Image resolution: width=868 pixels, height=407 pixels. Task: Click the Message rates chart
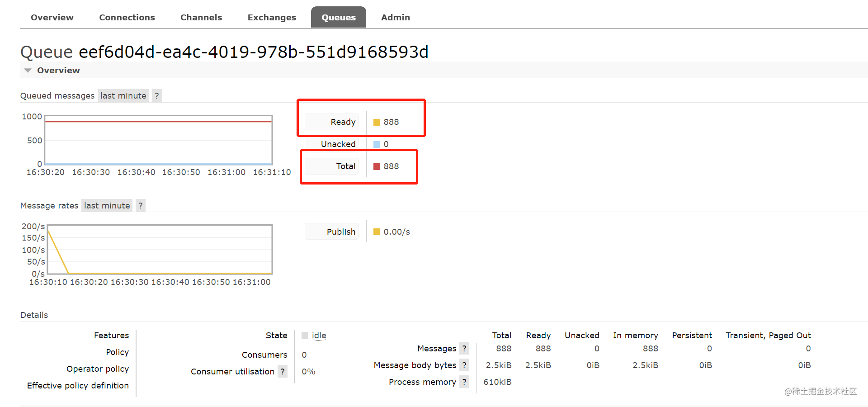(x=160, y=249)
